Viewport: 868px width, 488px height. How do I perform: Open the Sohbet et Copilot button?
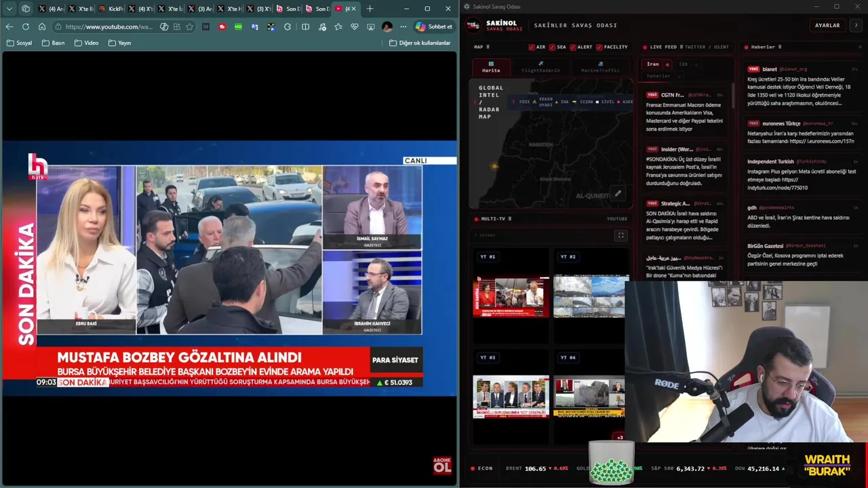point(434,26)
